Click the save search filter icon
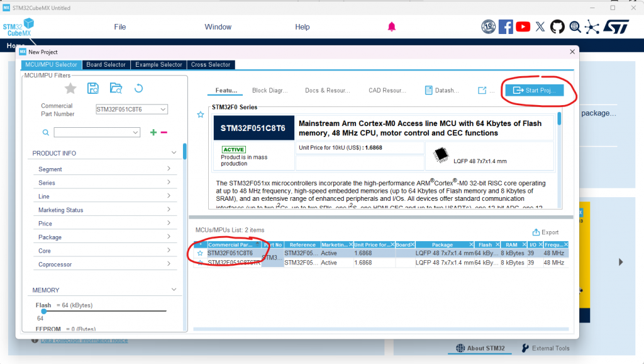This screenshot has width=644, height=364. (x=93, y=88)
